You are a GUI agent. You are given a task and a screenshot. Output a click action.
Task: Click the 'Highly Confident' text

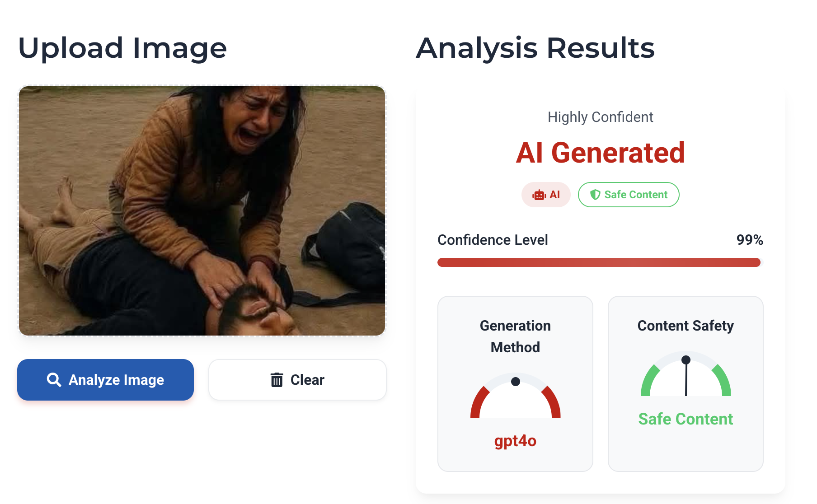click(600, 117)
